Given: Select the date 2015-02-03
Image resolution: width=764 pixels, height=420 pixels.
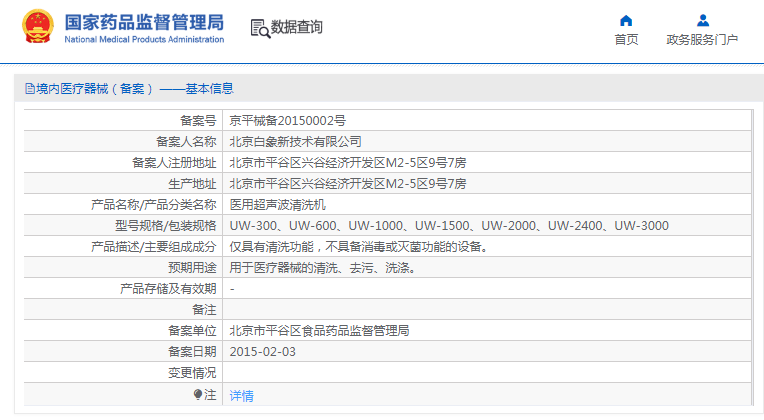Looking at the screenshot, I should 263,352.
